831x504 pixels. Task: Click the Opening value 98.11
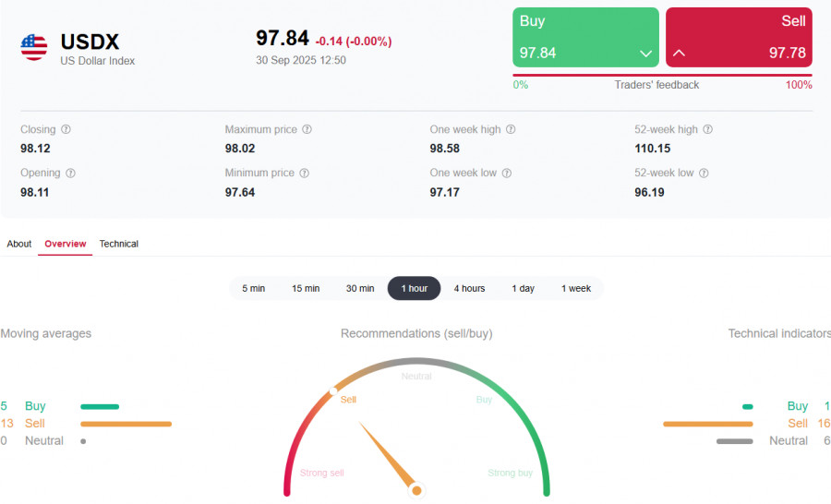point(34,192)
